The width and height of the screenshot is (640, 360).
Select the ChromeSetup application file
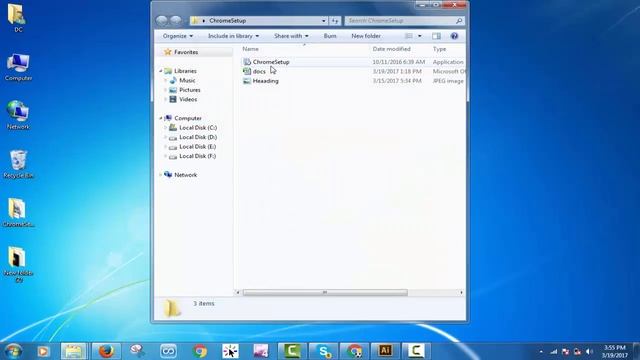[x=271, y=62]
